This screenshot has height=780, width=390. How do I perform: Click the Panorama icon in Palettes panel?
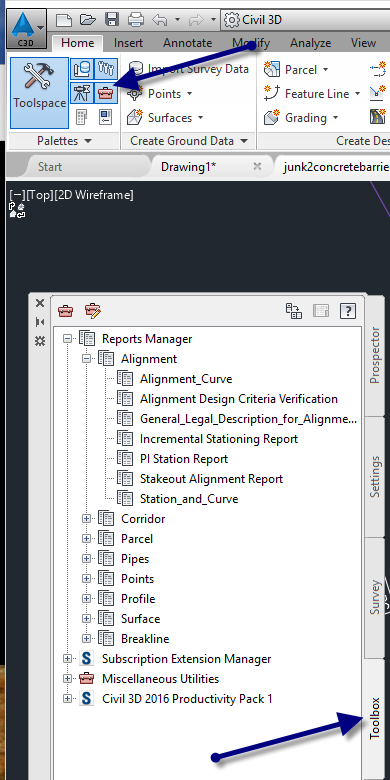82,117
